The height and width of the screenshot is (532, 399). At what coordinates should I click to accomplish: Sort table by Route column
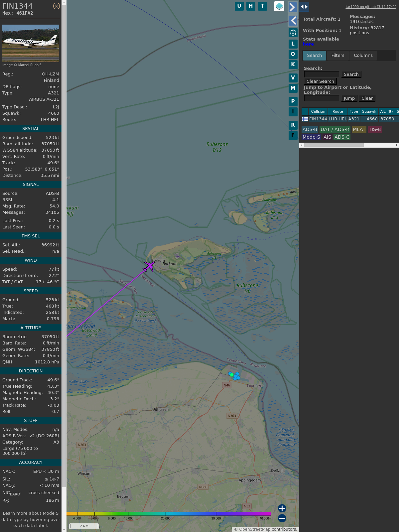[x=338, y=112]
